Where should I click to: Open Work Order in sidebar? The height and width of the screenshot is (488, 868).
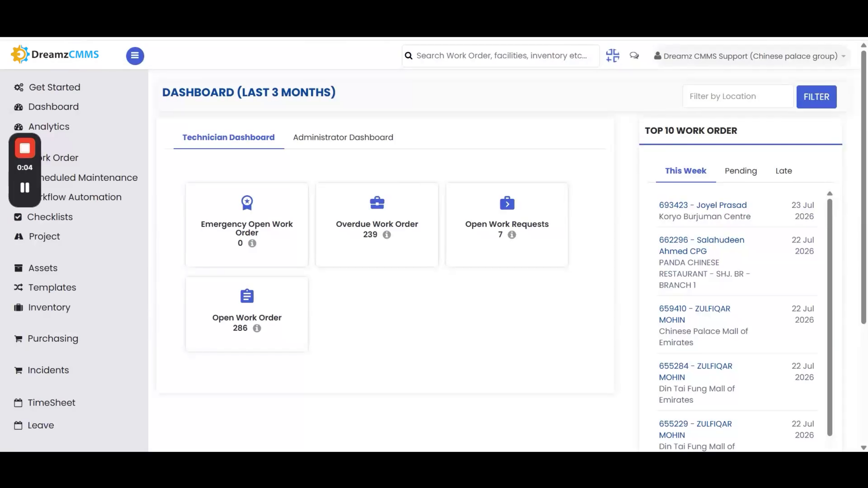60,158
